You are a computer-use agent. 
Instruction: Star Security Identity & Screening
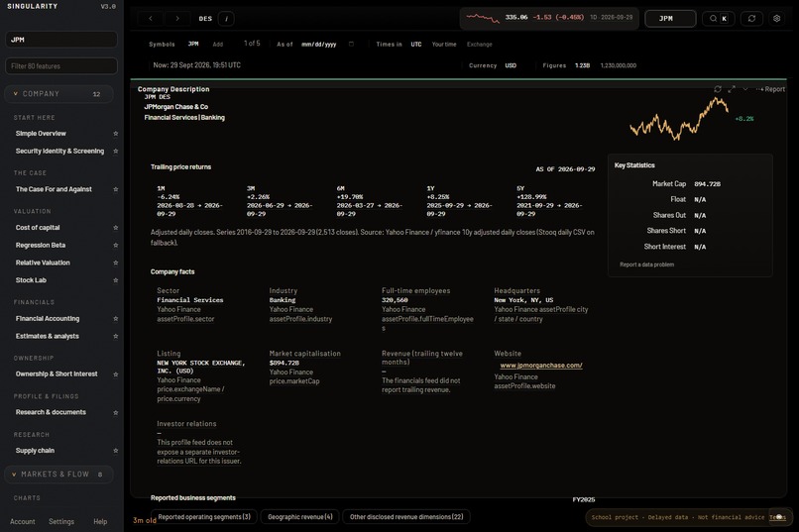pos(116,152)
